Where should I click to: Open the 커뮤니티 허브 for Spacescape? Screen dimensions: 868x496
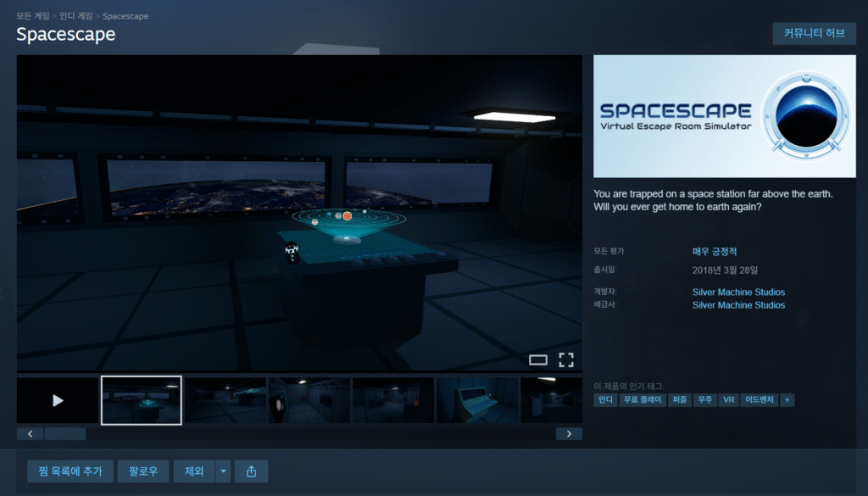pyautogui.click(x=814, y=33)
